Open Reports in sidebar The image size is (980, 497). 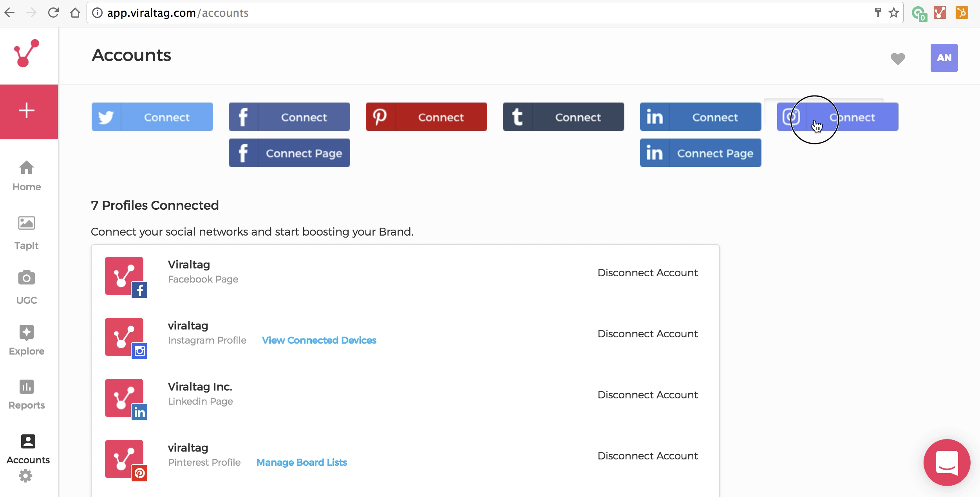(x=27, y=394)
